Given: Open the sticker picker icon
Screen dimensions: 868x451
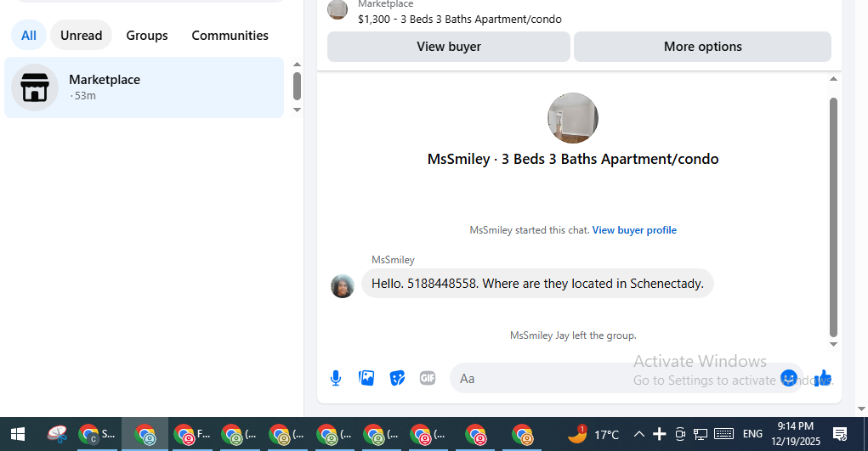Looking at the screenshot, I should [397, 378].
